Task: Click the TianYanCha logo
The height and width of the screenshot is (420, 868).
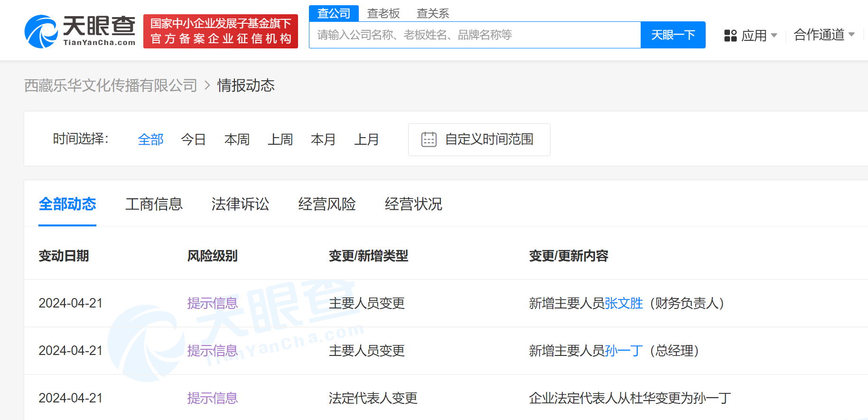Action: click(80, 31)
